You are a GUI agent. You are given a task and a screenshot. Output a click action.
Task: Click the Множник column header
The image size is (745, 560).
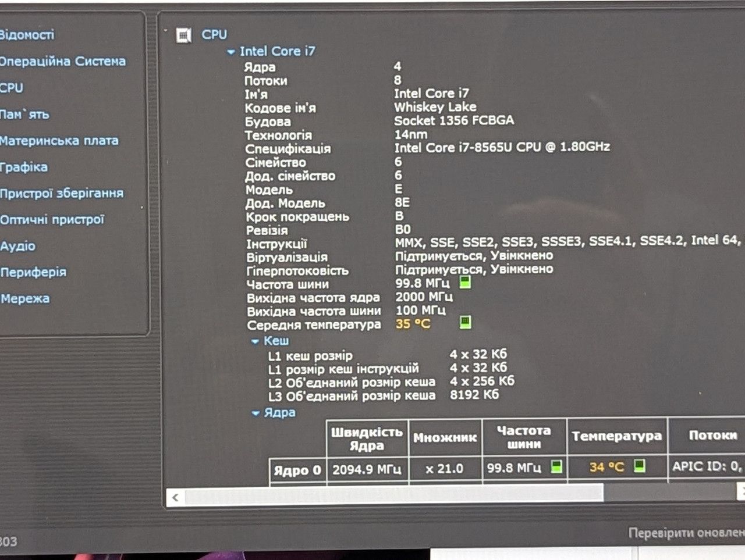coord(445,438)
